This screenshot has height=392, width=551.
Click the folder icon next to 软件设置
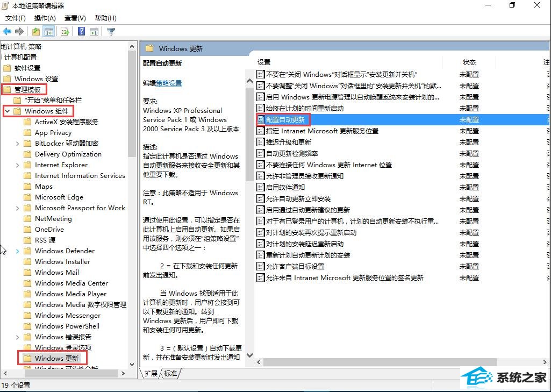point(7,68)
